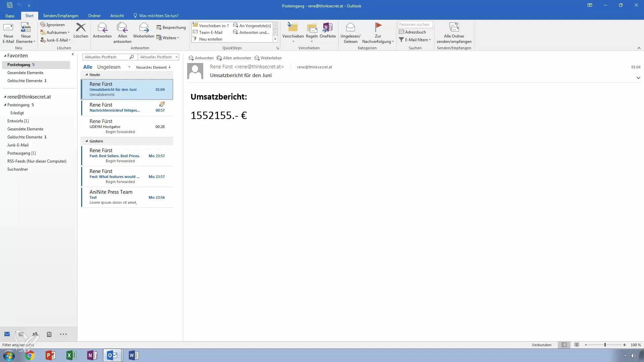Click the Besprechung reply button

[171, 27]
